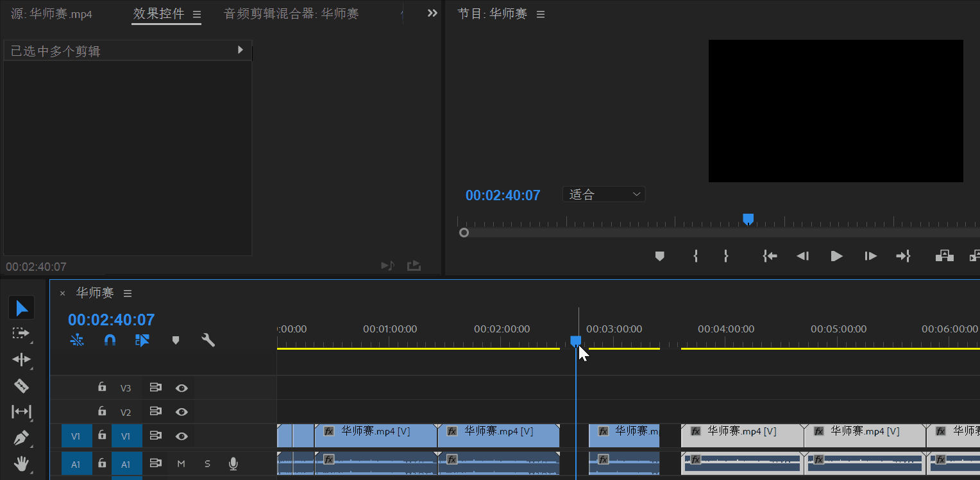Mark In point in Program monitor
The height and width of the screenshot is (480, 980).
pos(695,256)
